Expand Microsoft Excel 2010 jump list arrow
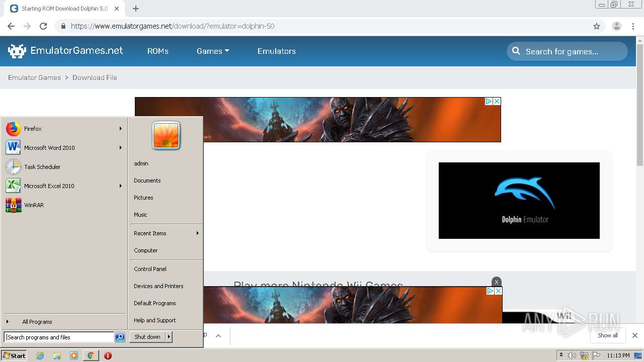 [121, 186]
